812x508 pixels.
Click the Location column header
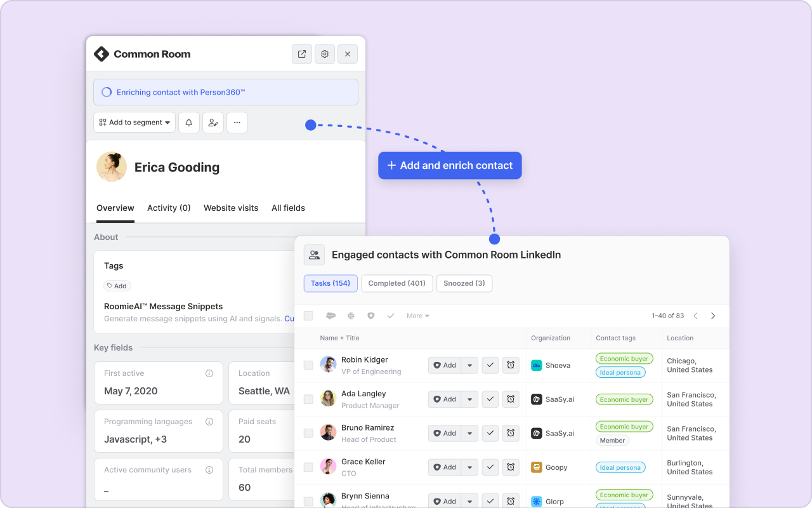tap(680, 338)
